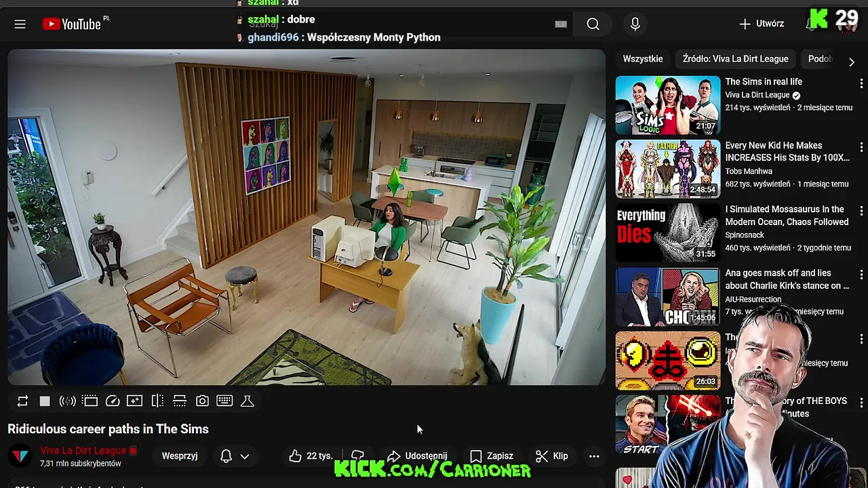Open the Everything Dies Mosasaurus thumbnail

click(668, 232)
